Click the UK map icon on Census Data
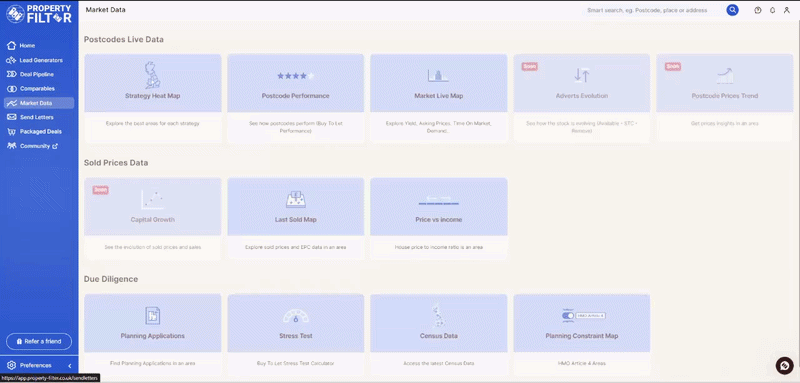Screen dimensions: 800x383 438,315
